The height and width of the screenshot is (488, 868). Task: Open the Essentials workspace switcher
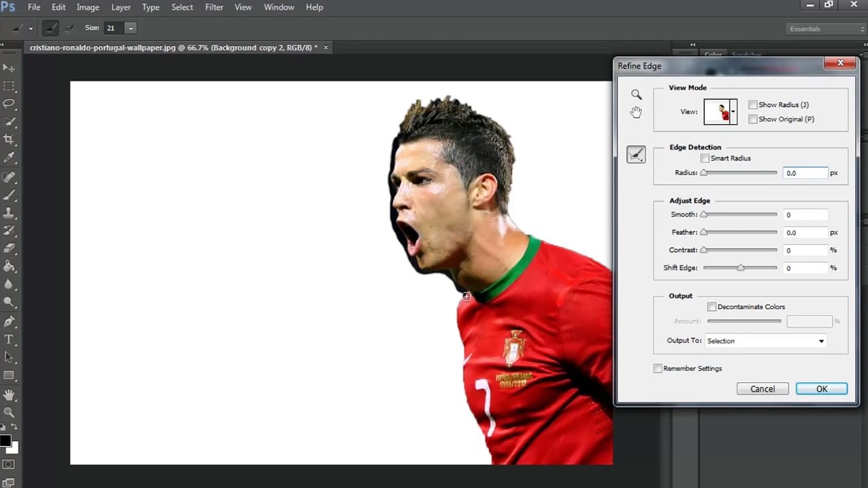(x=826, y=29)
